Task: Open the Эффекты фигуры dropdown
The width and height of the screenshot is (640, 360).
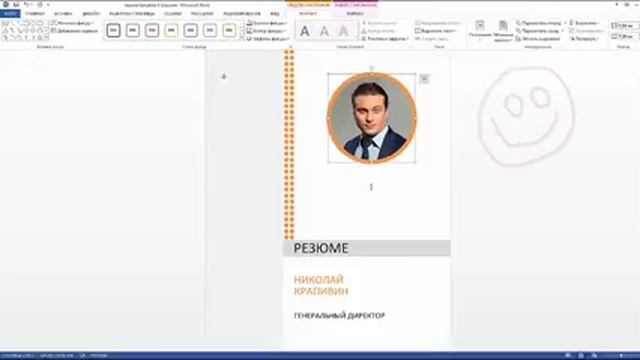Action: 268,38
